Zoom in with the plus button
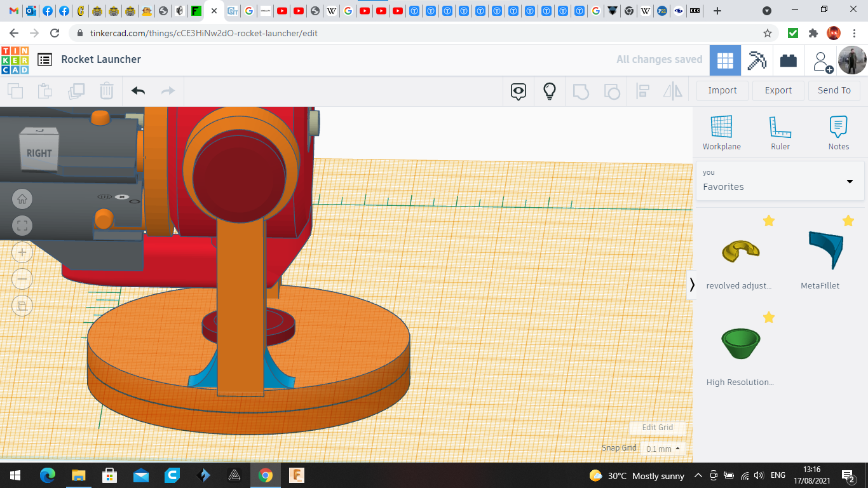 [x=22, y=252]
